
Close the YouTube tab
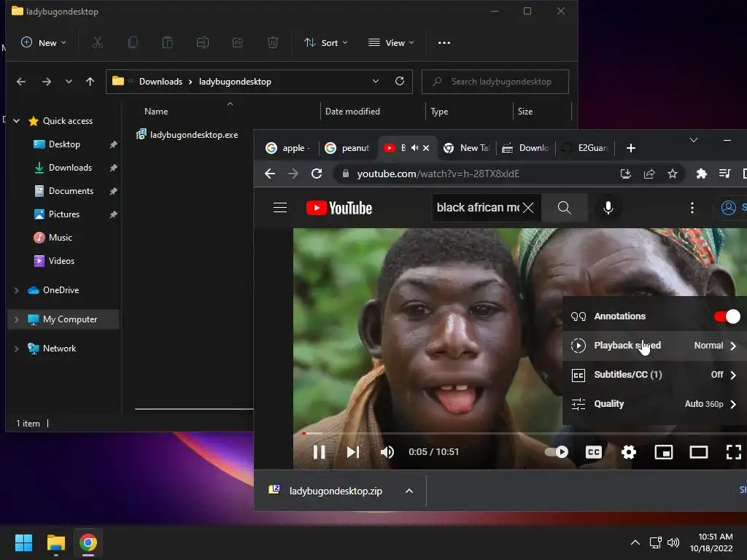point(426,148)
